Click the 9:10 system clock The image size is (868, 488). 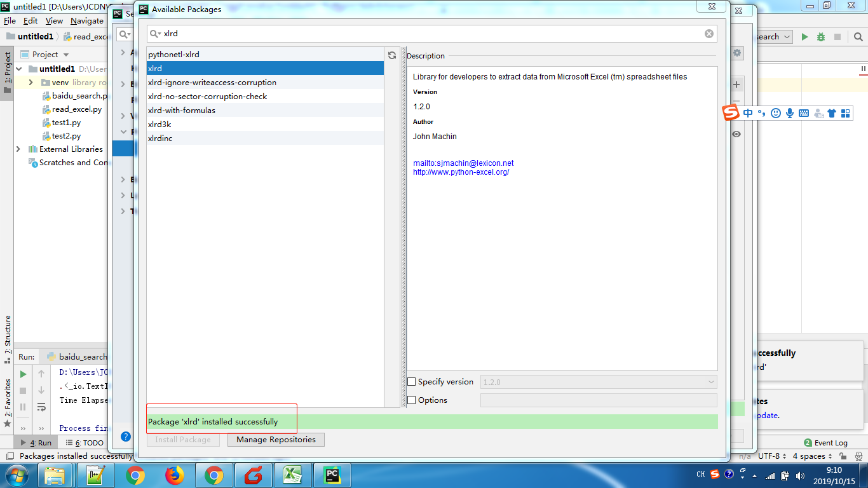(x=834, y=470)
